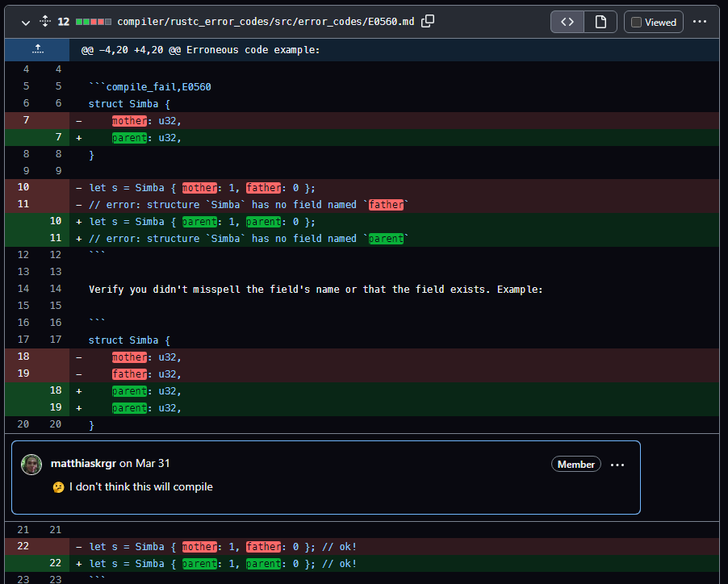Click 'struct Simba {' on line 6

point(129,104)
